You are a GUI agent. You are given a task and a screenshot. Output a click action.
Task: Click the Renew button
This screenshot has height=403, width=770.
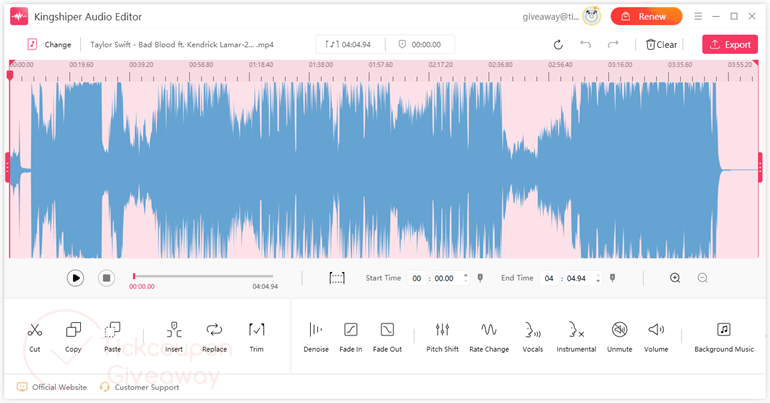pos(646,16)
